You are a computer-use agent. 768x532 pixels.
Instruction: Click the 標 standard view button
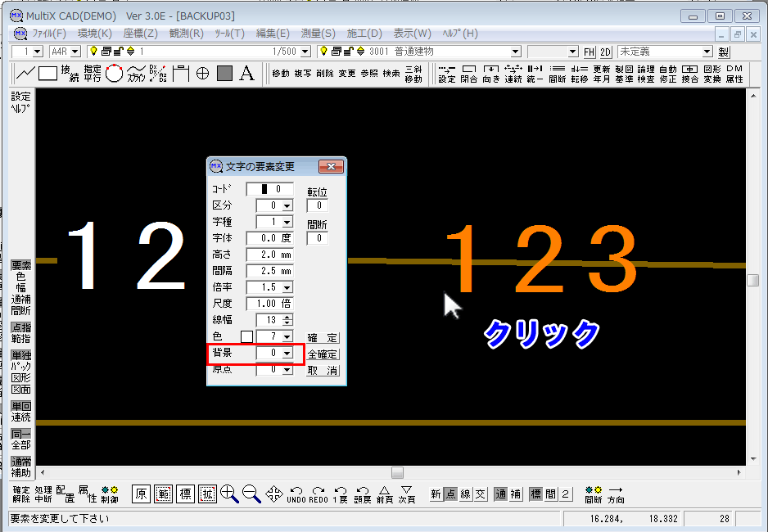click(x=186, y=494)
